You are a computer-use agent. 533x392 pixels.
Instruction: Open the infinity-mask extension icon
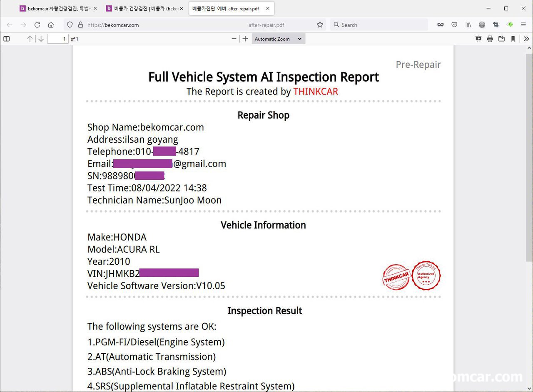(441, 25)
